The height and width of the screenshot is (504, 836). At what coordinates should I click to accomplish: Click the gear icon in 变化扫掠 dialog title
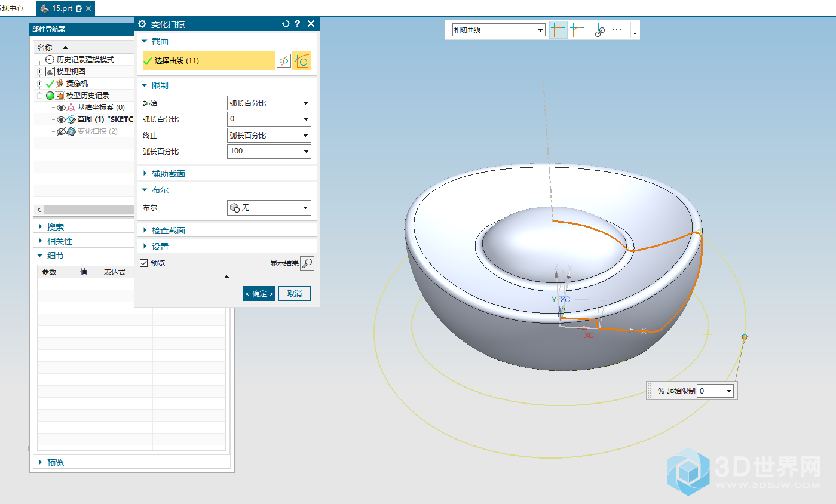click(142, 24)
